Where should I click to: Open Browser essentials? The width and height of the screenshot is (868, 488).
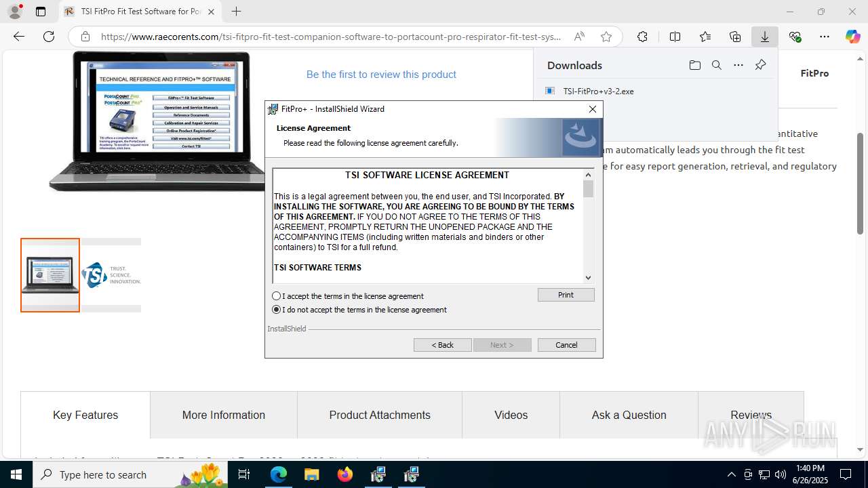[795, 37]
